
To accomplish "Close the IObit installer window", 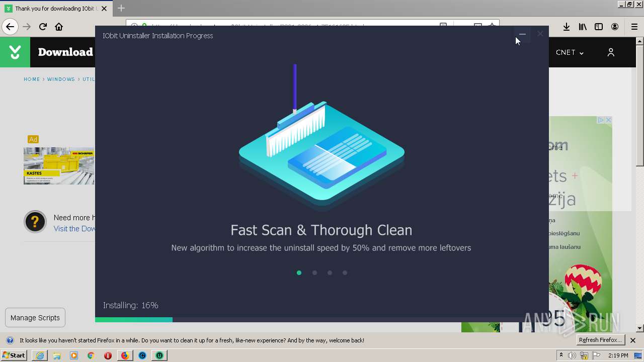I will (540, 34).
